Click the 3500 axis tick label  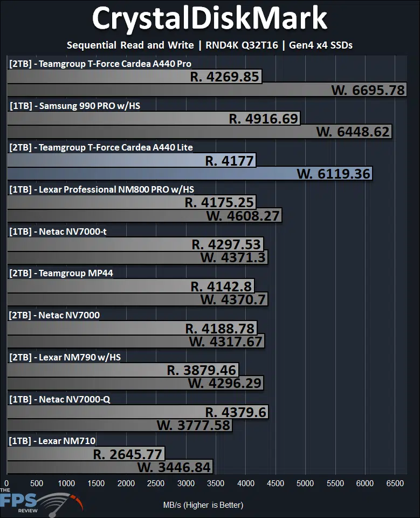[x=216, y=483]
